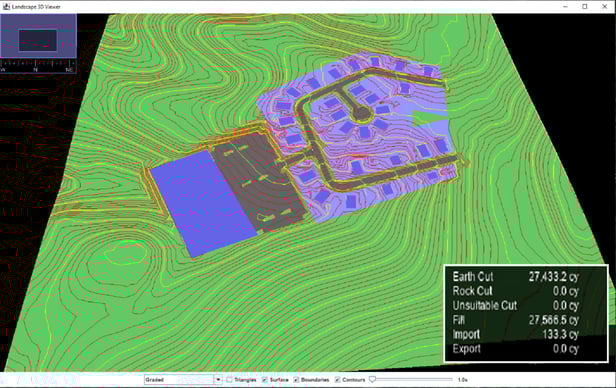Enable the Triangles checkbox
The height and width of the screenshot is (388, 616).
pos(229,380)
